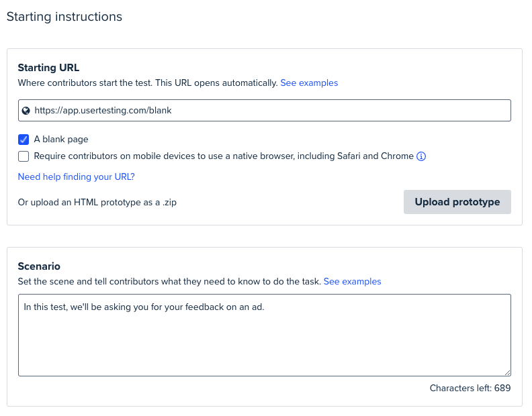Open Need help finding your URL link

click(77, 176)
